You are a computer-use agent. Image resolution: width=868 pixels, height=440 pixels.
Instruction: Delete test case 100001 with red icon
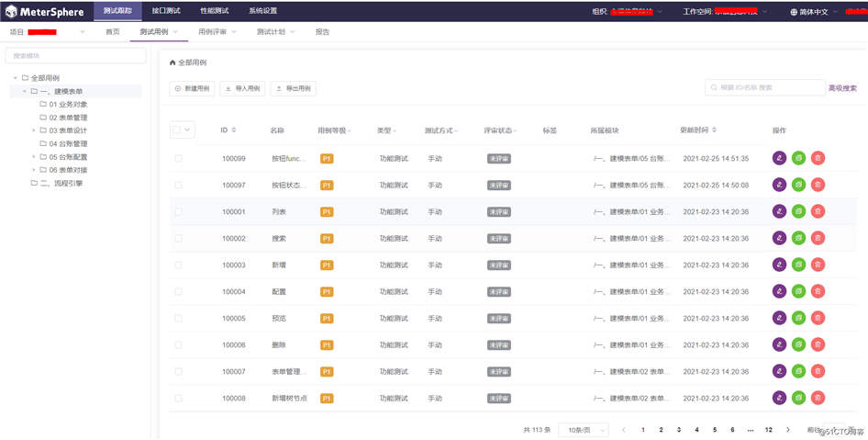tap(818, 211)
